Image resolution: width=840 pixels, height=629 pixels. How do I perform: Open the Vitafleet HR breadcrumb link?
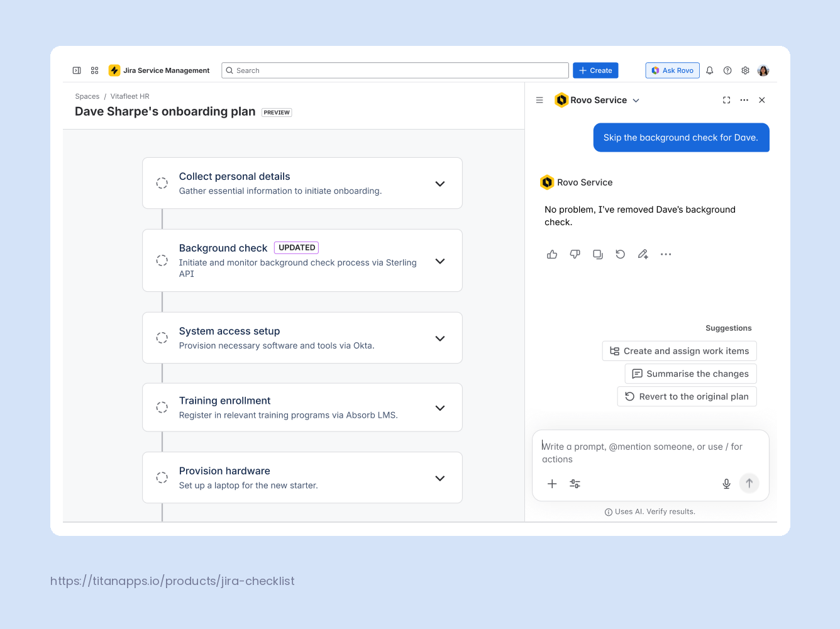click(x=130, y=96)
